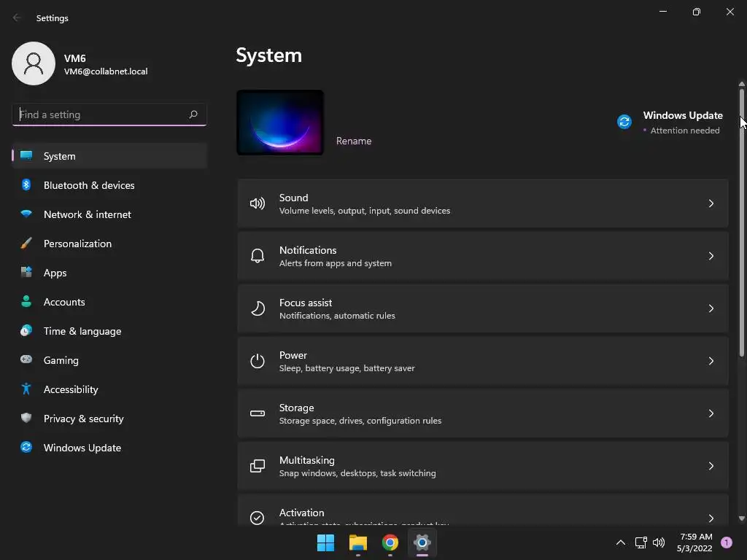Click the Sound speaker icon in list

point(258,204)
